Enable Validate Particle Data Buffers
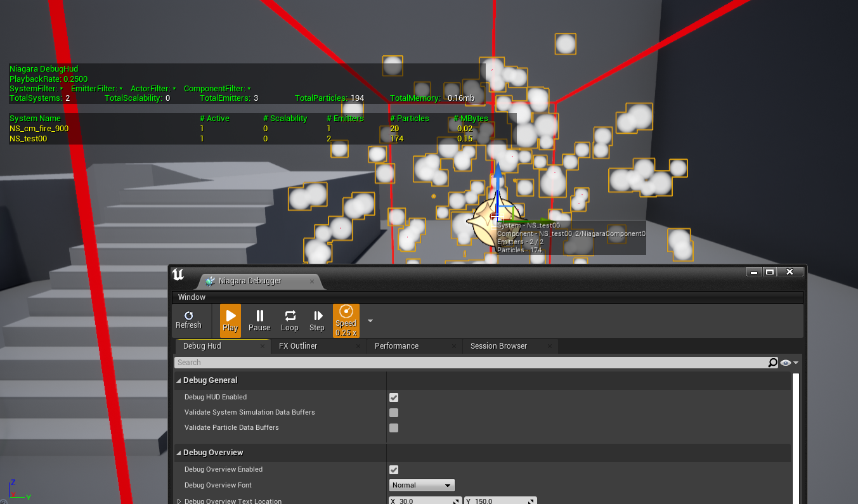 click(394, 428)
